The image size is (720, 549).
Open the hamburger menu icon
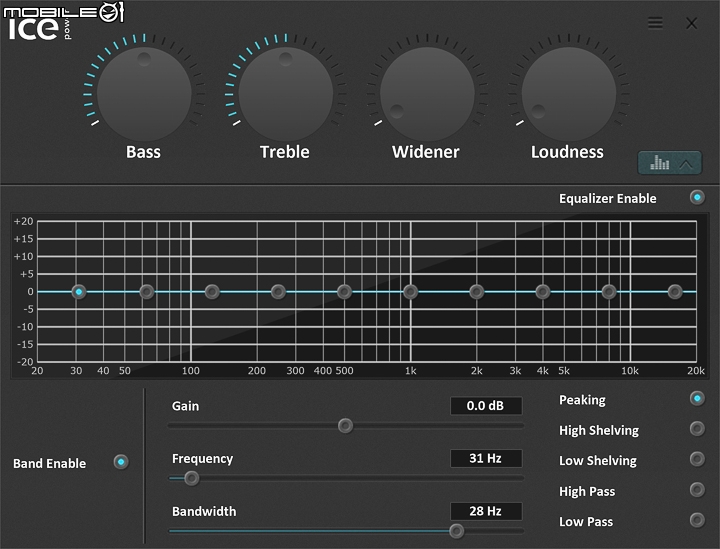655,22
